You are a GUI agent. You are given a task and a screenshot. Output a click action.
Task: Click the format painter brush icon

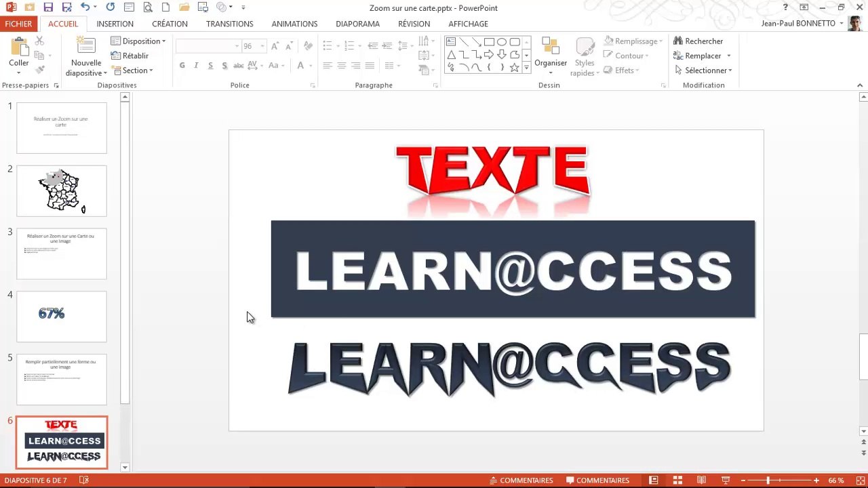coord(39,70)
